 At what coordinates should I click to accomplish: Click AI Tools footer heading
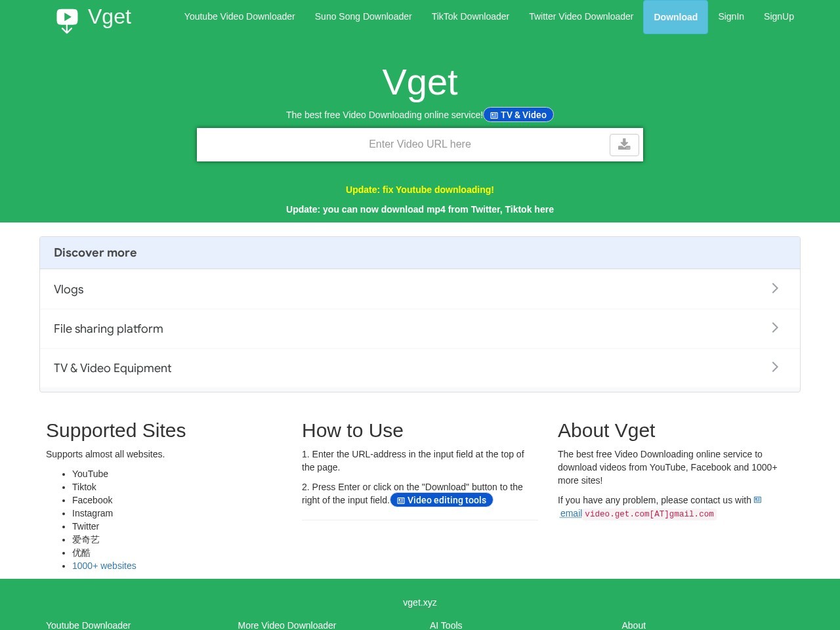pyautogui.click(x=446, y=625)
